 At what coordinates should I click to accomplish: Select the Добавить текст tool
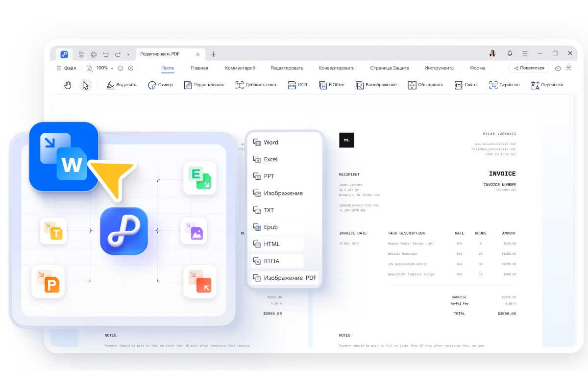(256, 84)
